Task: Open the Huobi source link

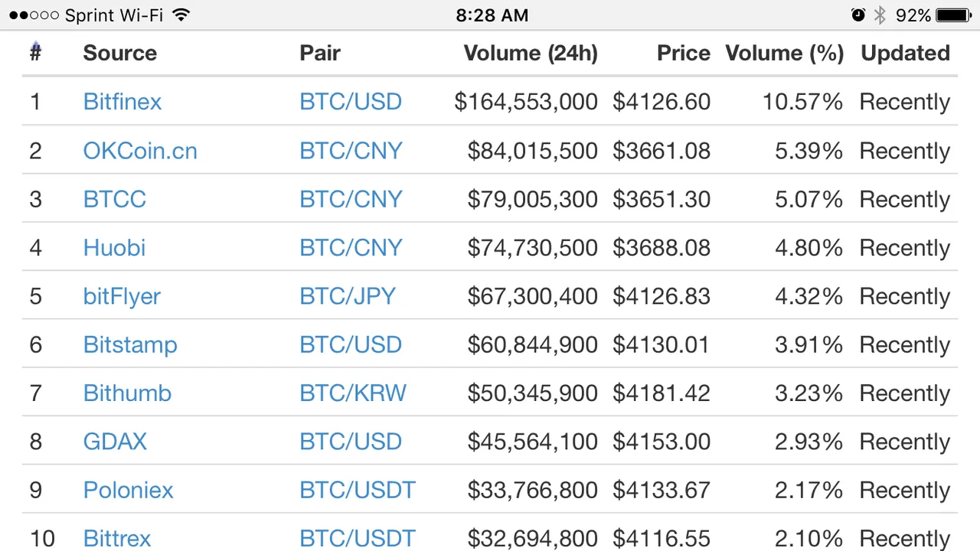Action: click(114, 247)
